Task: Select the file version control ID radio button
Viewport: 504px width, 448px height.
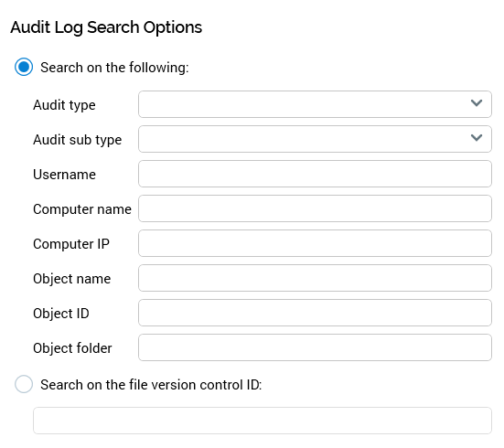Action: [24, 384]
